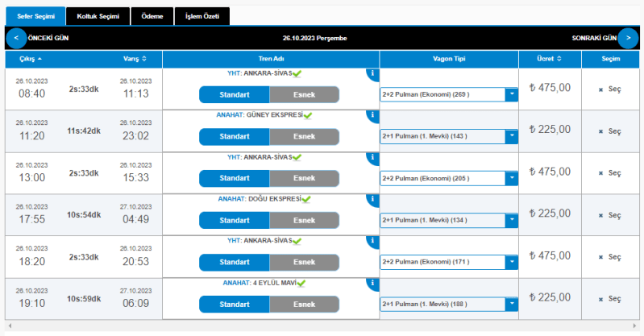The width and height of the screenshot is (644, 336).
Task: Open info icon for 4 Eylül Mavi train
Action: pos(372,284)
